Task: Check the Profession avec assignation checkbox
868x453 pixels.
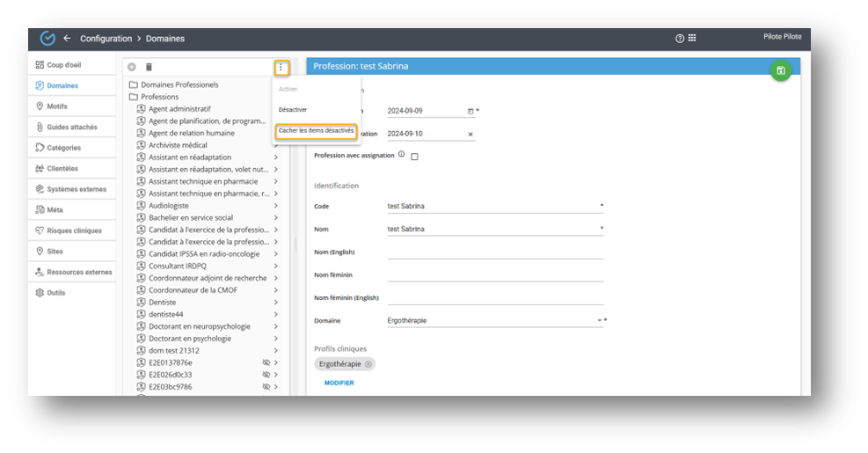Action: coord(415,157)
